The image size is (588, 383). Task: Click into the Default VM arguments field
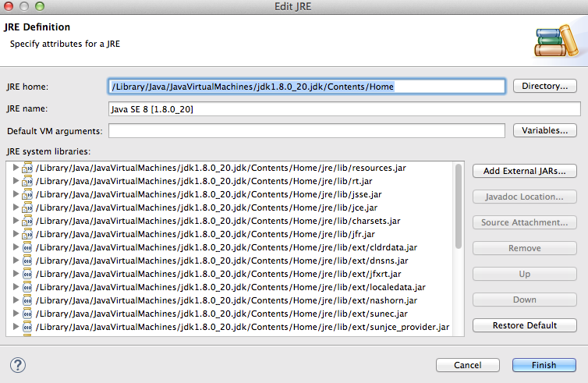pos(306,131)
